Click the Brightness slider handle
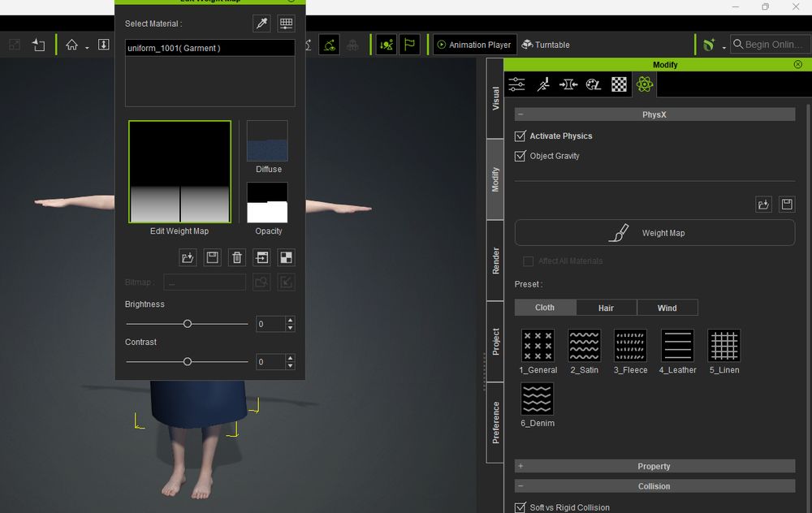This screenshot has height=513, width=812. point(188,324)
